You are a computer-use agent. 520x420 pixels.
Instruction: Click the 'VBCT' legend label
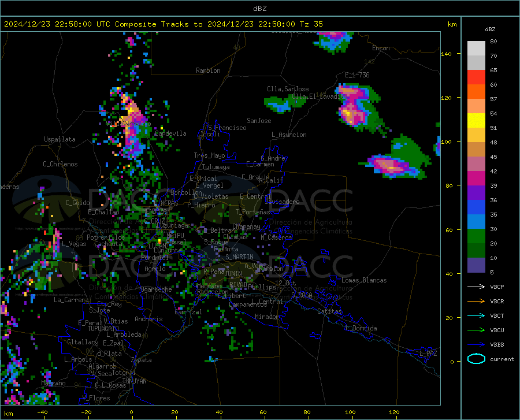(x=497, y=316)
